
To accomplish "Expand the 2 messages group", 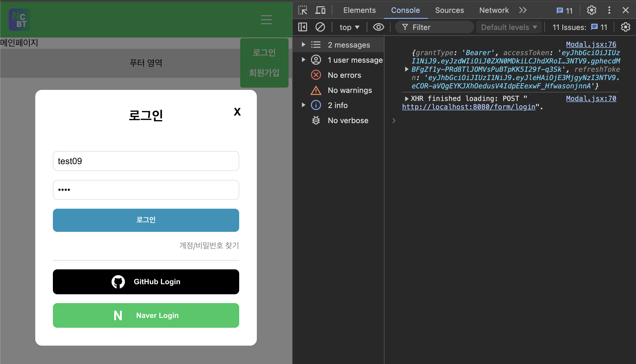I will pos(303,45).
